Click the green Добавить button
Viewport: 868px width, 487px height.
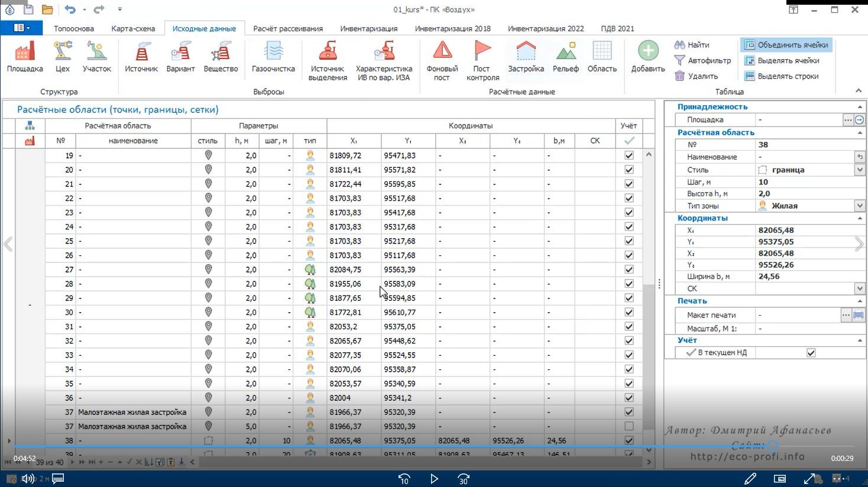pyautogui.click(x=648, y=57)
